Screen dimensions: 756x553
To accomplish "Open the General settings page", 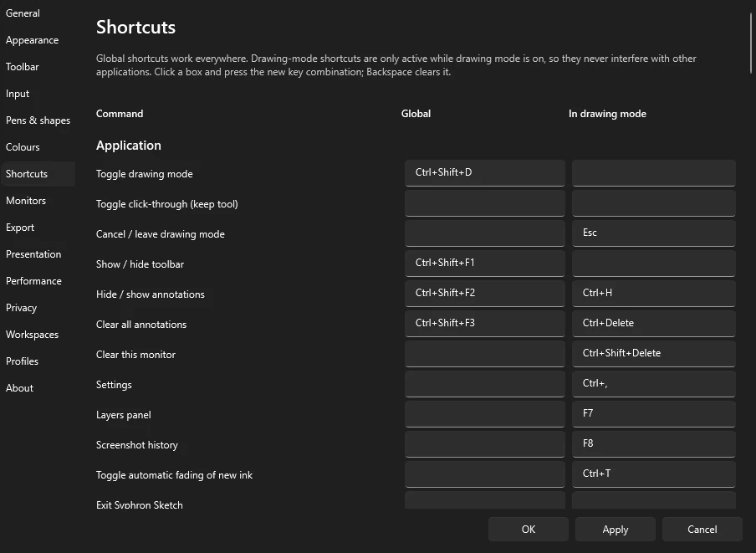I will click(38, 13).
